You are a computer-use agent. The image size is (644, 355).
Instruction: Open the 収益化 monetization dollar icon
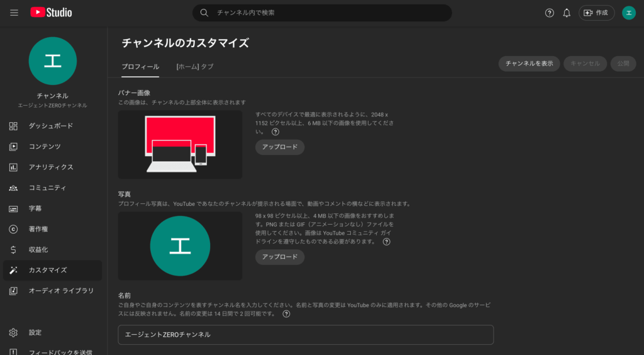[x=13, y=250]
